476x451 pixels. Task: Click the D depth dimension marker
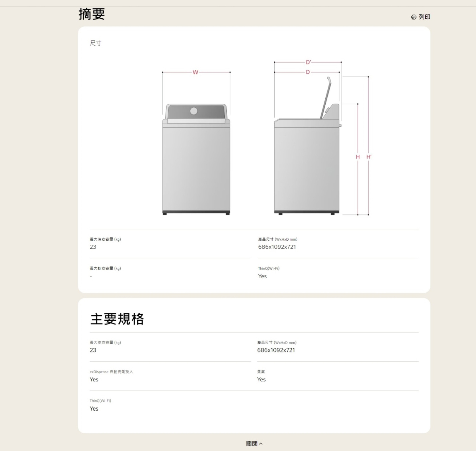click(x=308, y=72)
